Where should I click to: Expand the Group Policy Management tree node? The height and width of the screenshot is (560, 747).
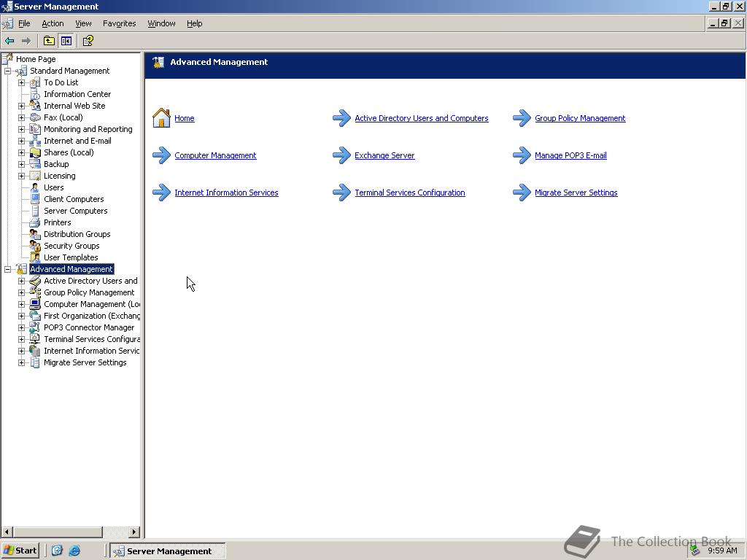pos(21,293)
